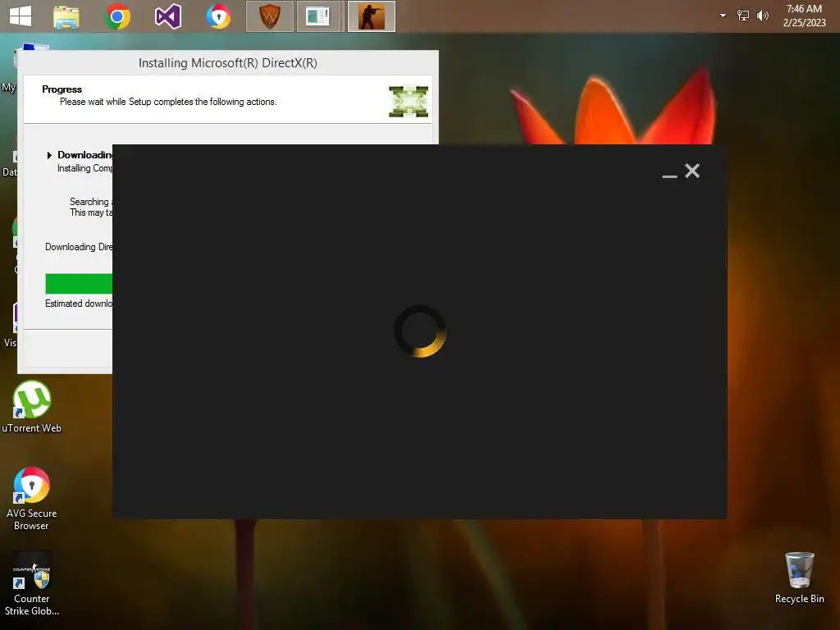This screenshot has height=630, width=840.
Task: Click the orange loading spinner
Action: click(420, 331)
